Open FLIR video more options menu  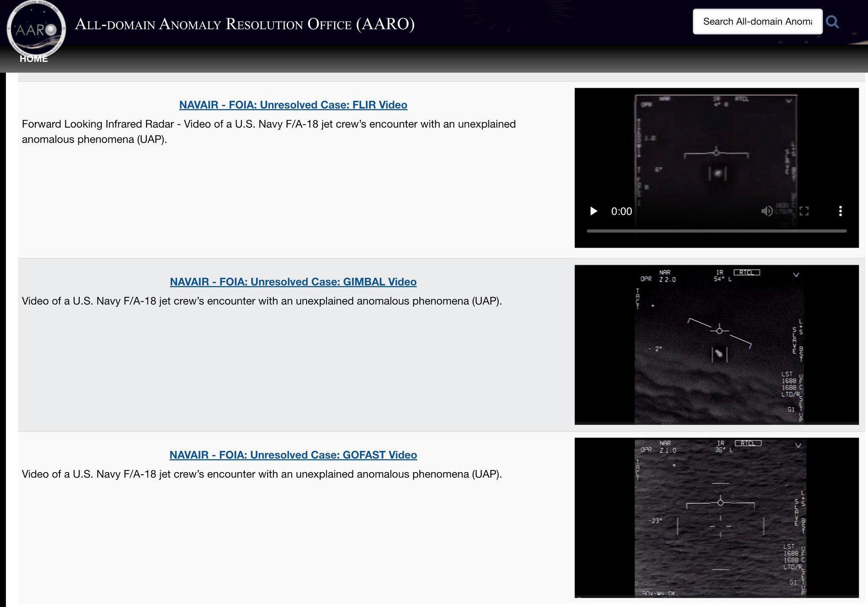pyautogui.click(x=840, y=211)
